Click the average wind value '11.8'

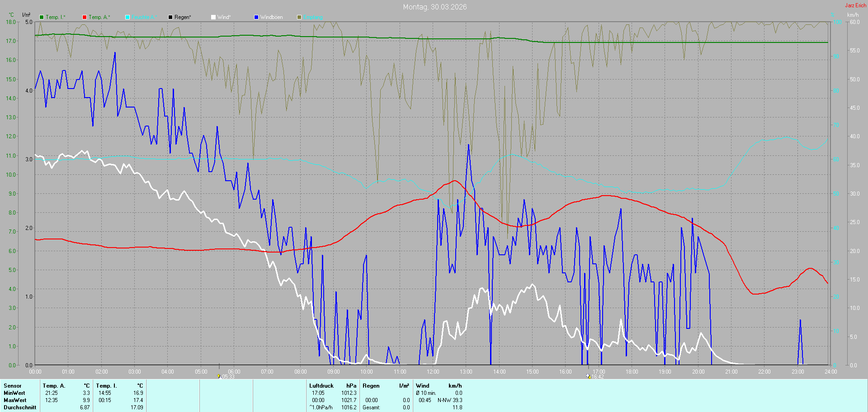458,407
